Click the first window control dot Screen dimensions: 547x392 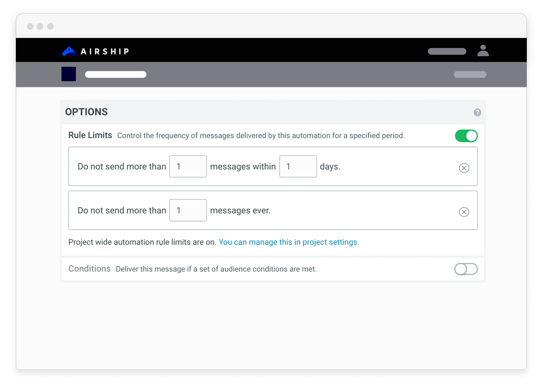30,26
